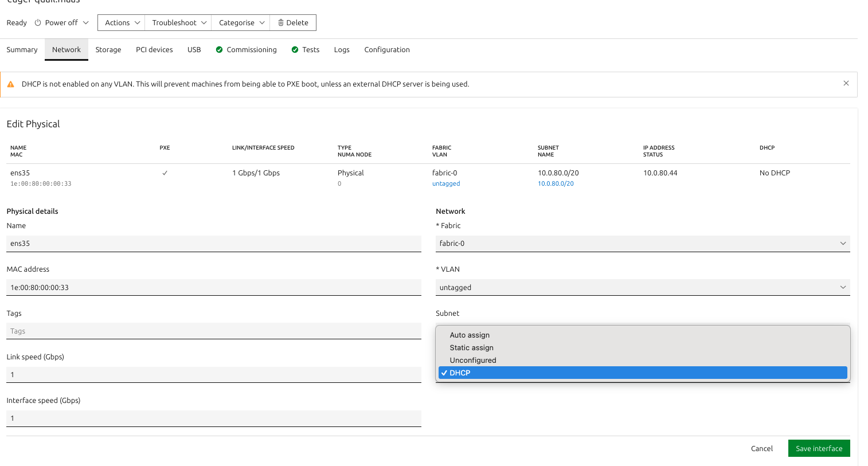Click the Save interface button
The image size is (868, 466).
pos(819,448)
